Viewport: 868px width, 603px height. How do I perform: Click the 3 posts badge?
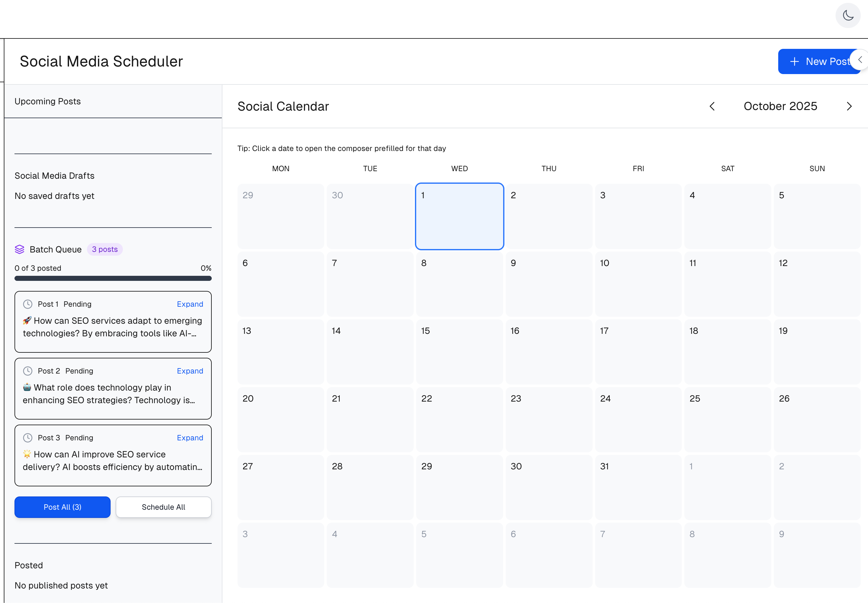coord(105,249)
